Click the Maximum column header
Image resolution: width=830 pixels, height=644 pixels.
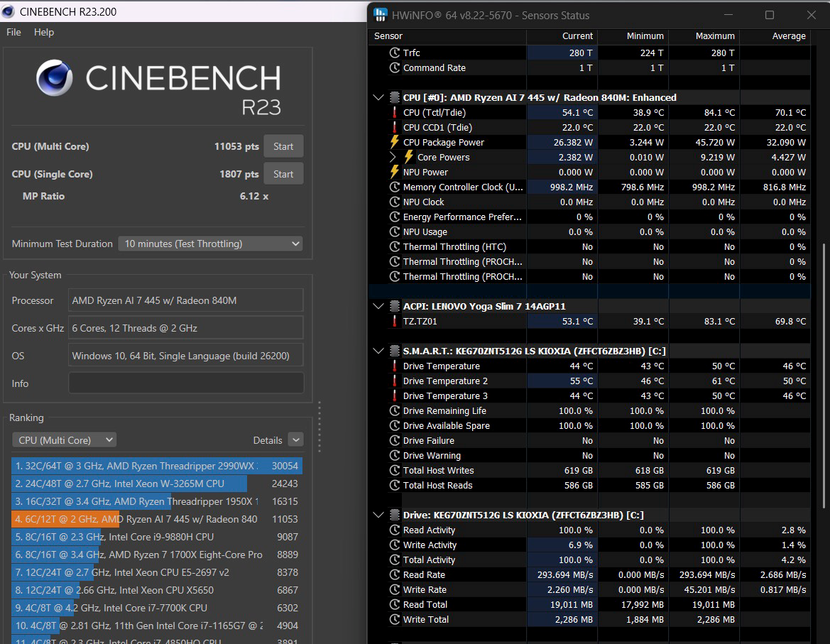pyautogui.click(x=704, y=36)
